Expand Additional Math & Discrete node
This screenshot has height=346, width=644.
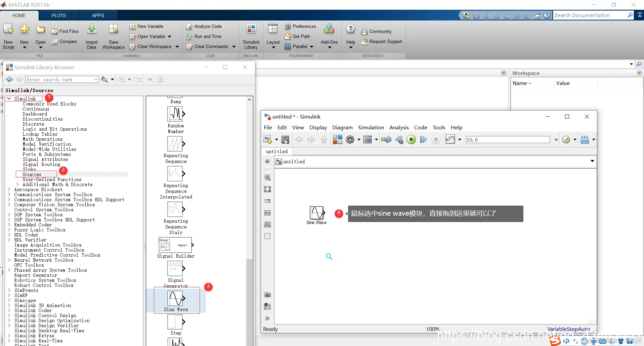click(x=17, y=184)
